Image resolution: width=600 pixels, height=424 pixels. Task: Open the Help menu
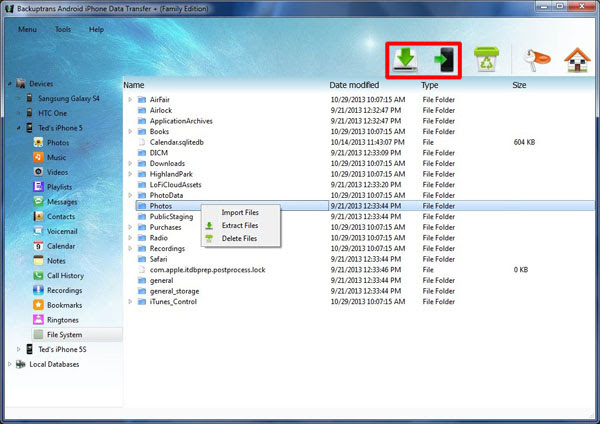pos(96,29)
